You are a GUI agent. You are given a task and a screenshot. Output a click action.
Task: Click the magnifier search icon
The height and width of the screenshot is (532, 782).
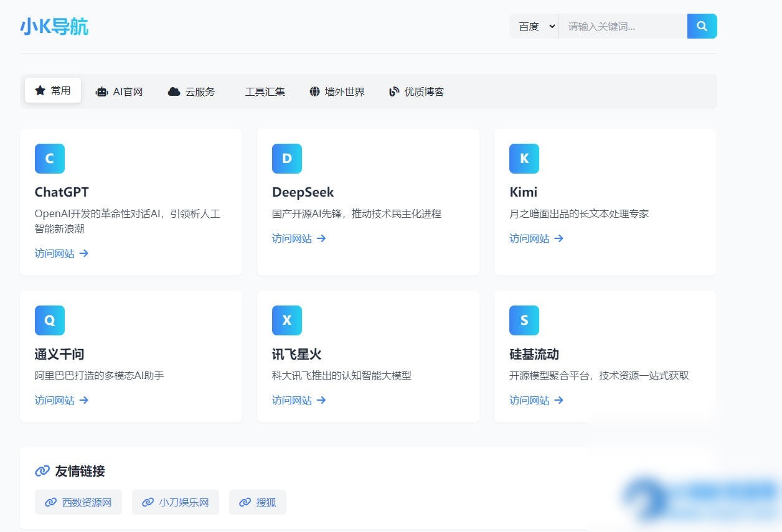point(702,26)
